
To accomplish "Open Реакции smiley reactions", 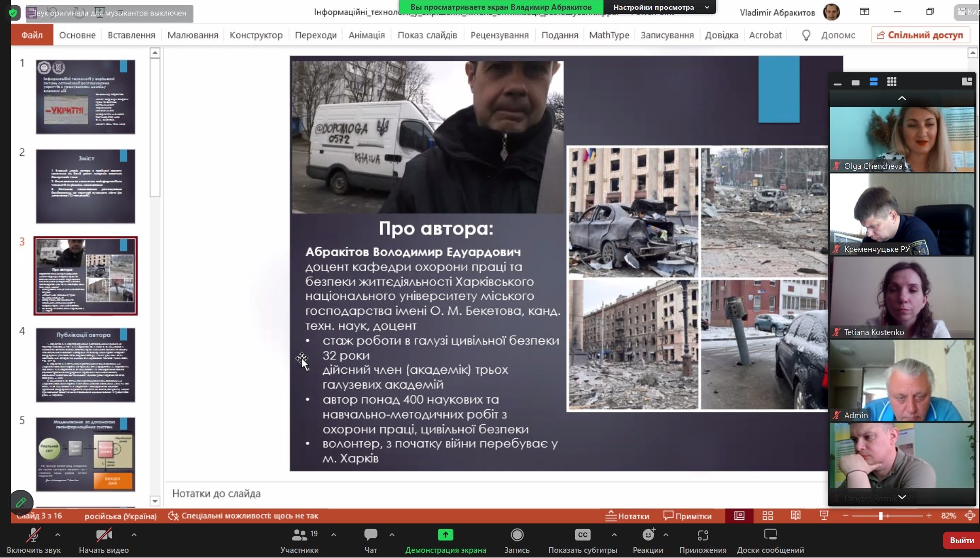I will pyautogui.click(x=648, y=535).
